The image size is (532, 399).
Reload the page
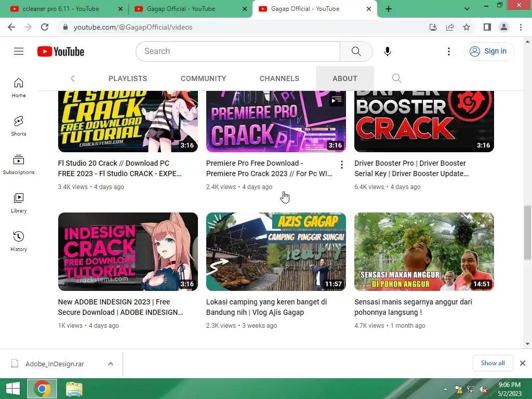(x=45, y=27)
